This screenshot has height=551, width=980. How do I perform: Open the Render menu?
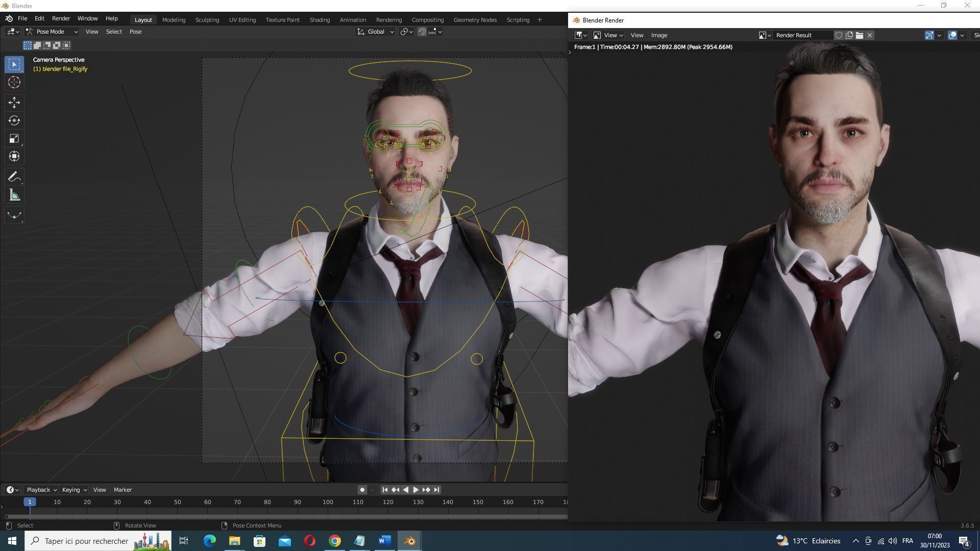point(61,18)
